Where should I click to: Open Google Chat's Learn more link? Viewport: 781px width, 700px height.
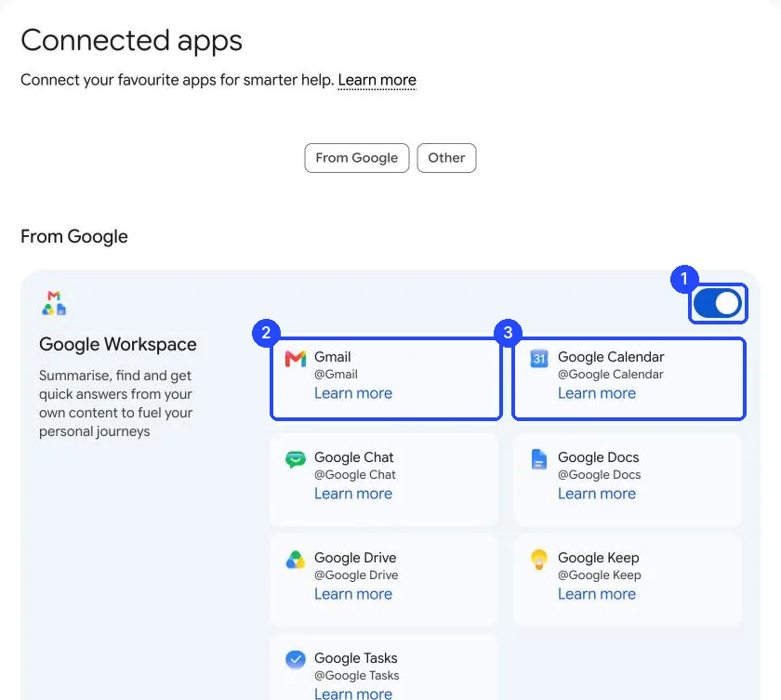[353, 494]
